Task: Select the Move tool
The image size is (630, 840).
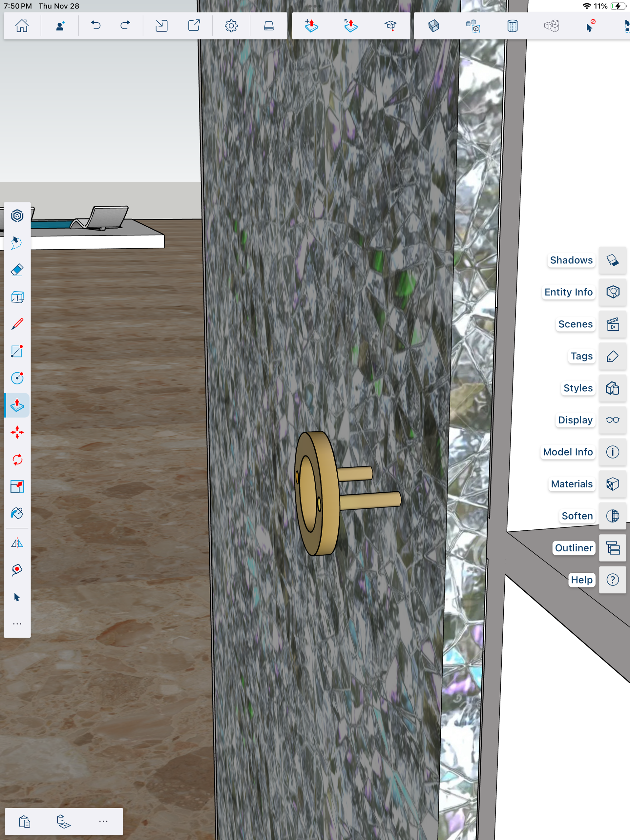Action: (x=17, y=433)
